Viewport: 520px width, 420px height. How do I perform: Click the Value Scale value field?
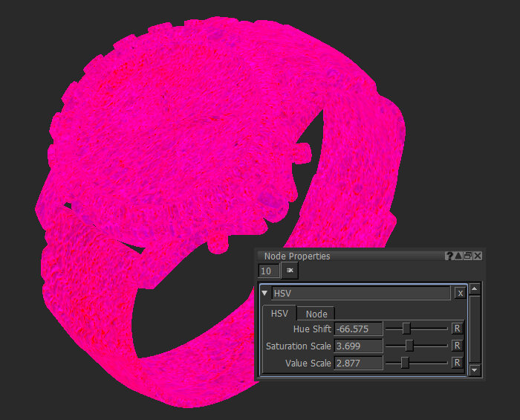tap(358, 363)
